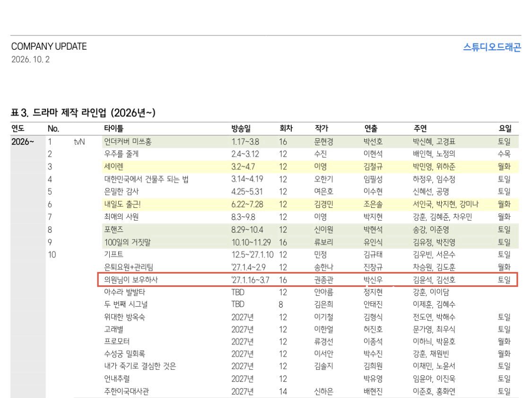The height and width of the screenshot is (398, 532).
Task: Click director name 안태진
Action: tap(373, 304)
